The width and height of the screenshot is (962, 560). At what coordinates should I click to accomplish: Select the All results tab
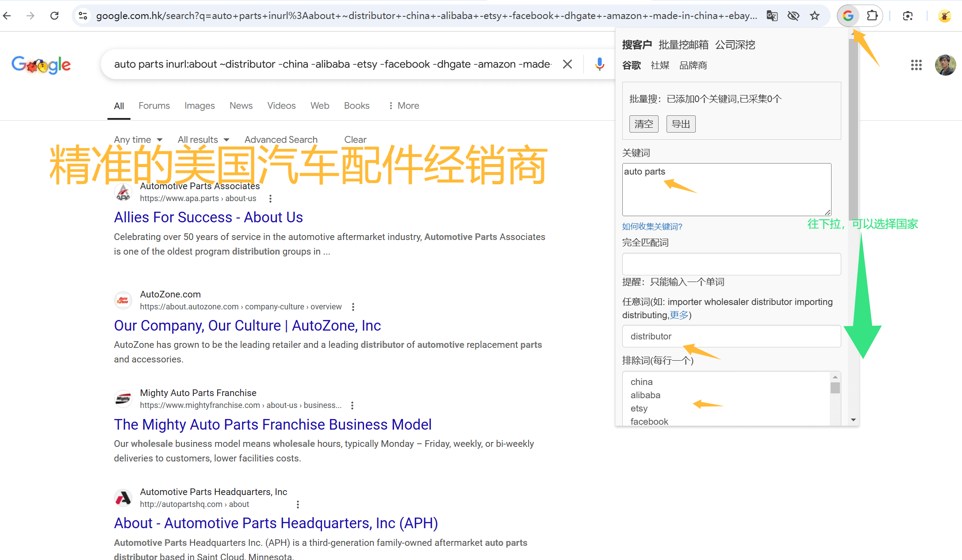point(119,106)
